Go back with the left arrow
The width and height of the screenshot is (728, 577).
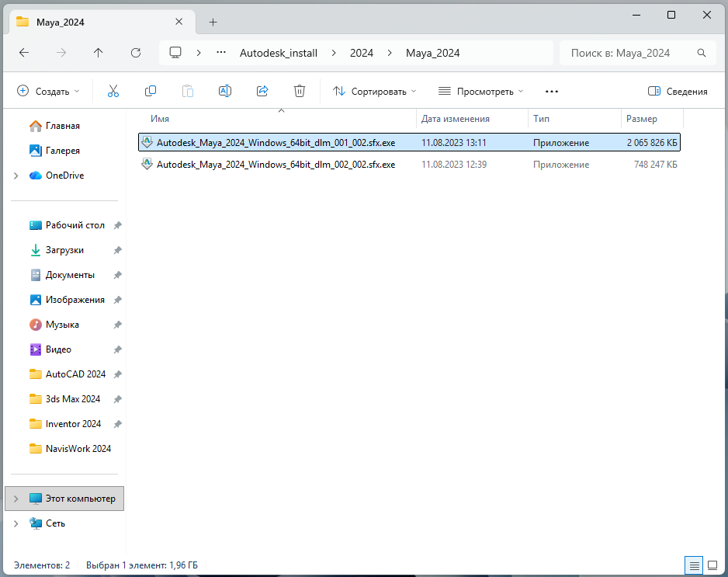tap(24, 53)
